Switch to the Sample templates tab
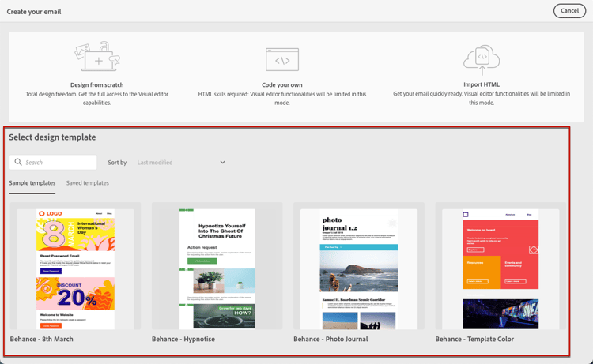This screenshot has width=593, height=364. click(32, 182)
